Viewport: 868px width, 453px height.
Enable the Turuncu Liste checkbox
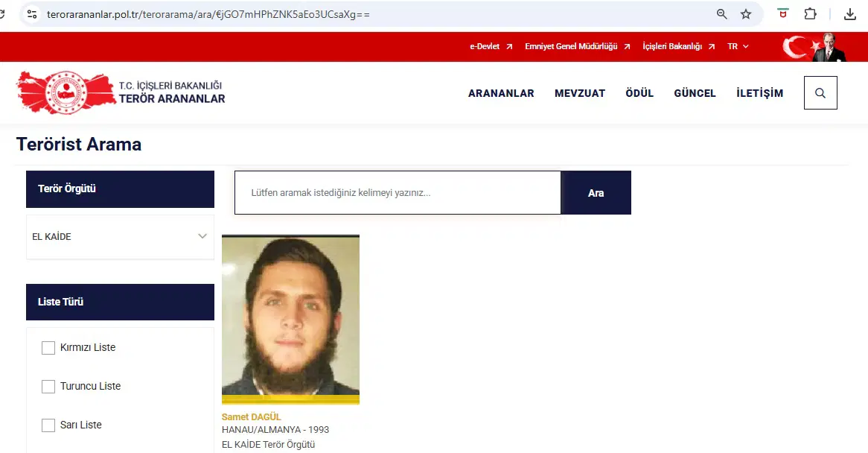(x=48, y=387)
